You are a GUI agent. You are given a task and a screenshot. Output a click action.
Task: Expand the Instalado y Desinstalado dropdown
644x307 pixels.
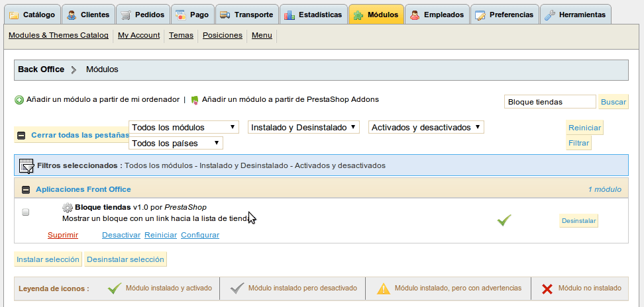point(303,127)
